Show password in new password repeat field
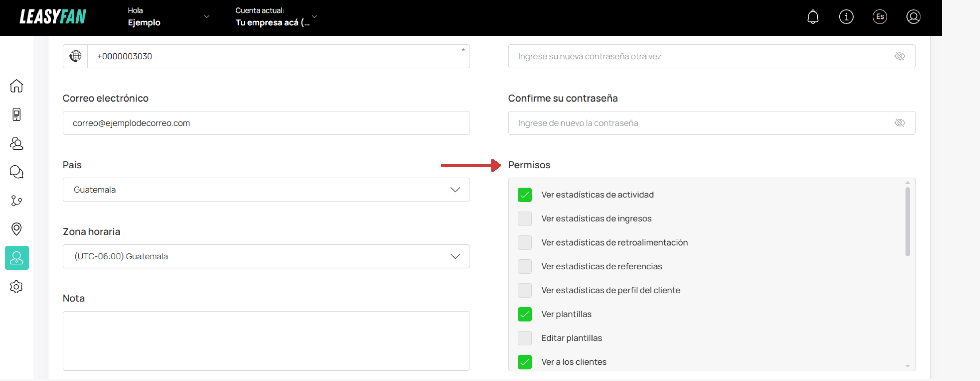The width and height of the screenshot is (980, 381). tap(900, 56)
